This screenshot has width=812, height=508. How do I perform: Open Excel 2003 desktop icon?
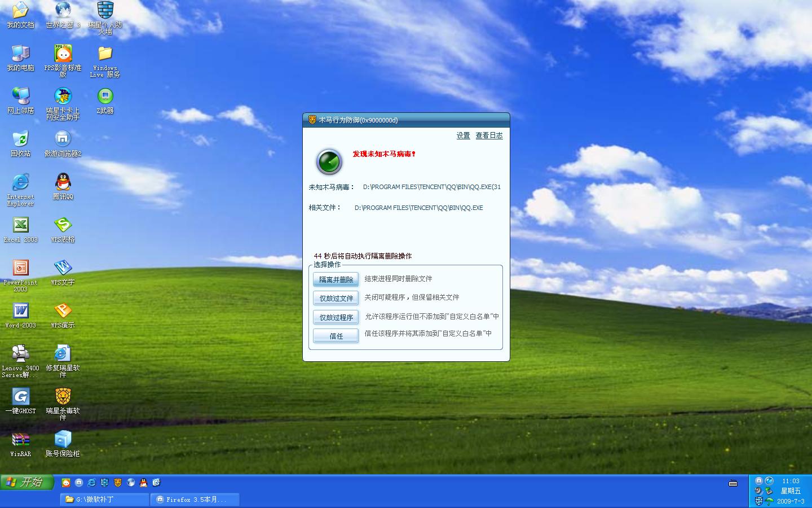click(20, 230)
